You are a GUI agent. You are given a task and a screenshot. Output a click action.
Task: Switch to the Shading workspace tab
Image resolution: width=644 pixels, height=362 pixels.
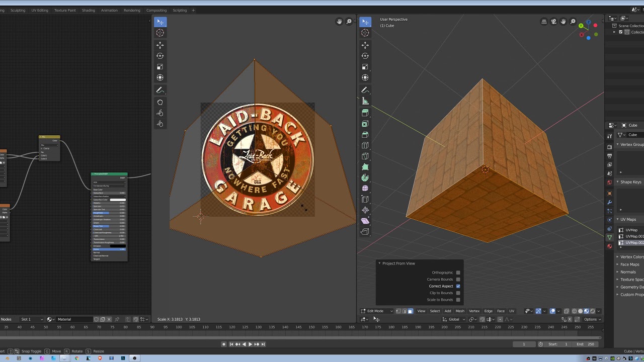(x=89, y=10)
